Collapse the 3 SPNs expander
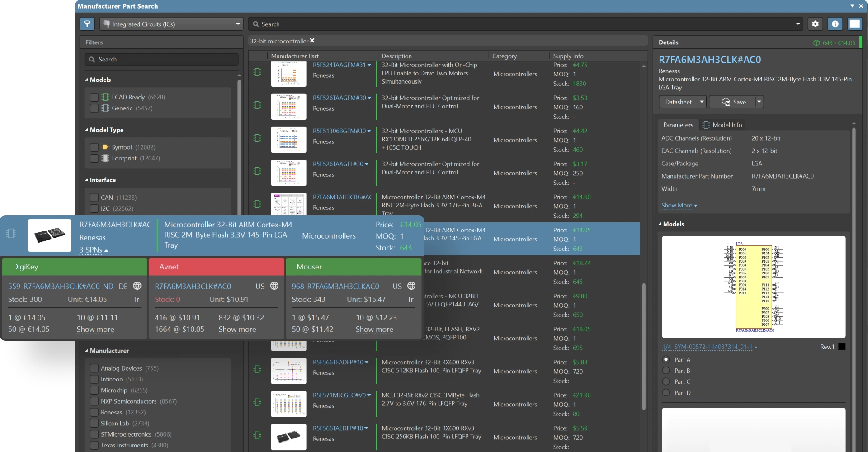 point(94,250)
